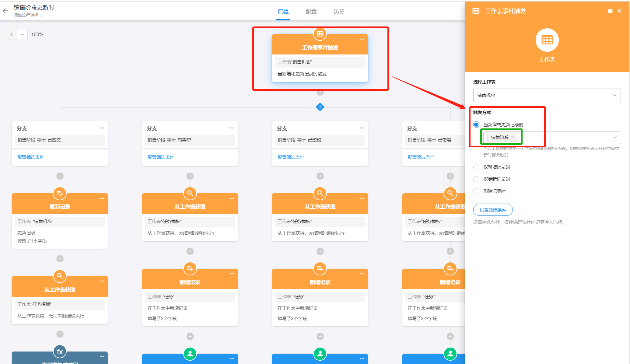Open the 销售机会 worksheet dropdown
This screenshot has height=364, width=630.
(547, 96)
